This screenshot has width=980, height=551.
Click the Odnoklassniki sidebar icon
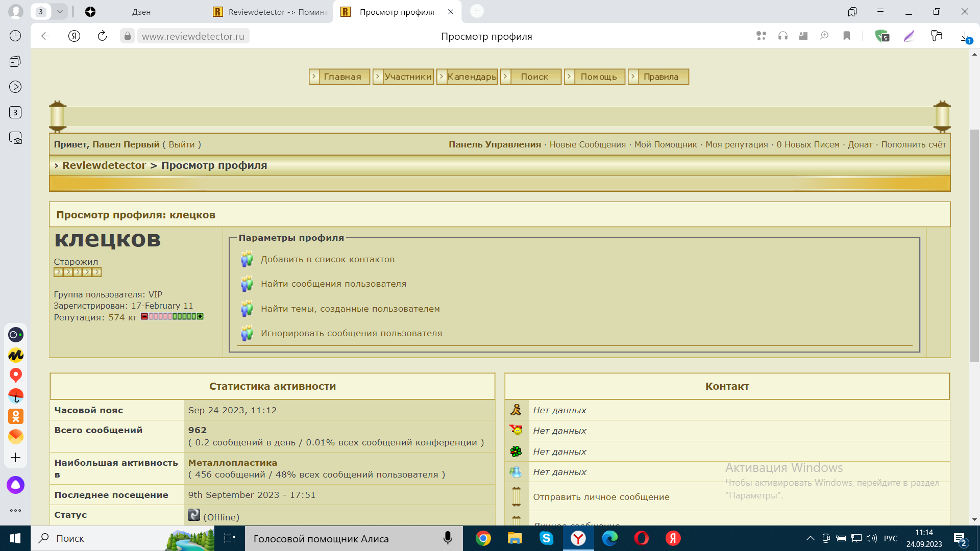[15, 416]
